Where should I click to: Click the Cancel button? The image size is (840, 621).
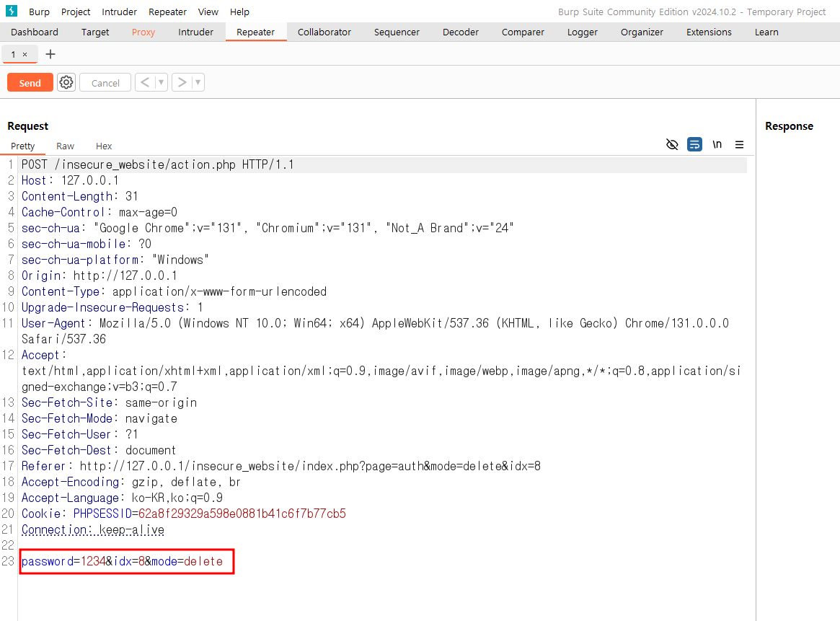tap(105, 82)
